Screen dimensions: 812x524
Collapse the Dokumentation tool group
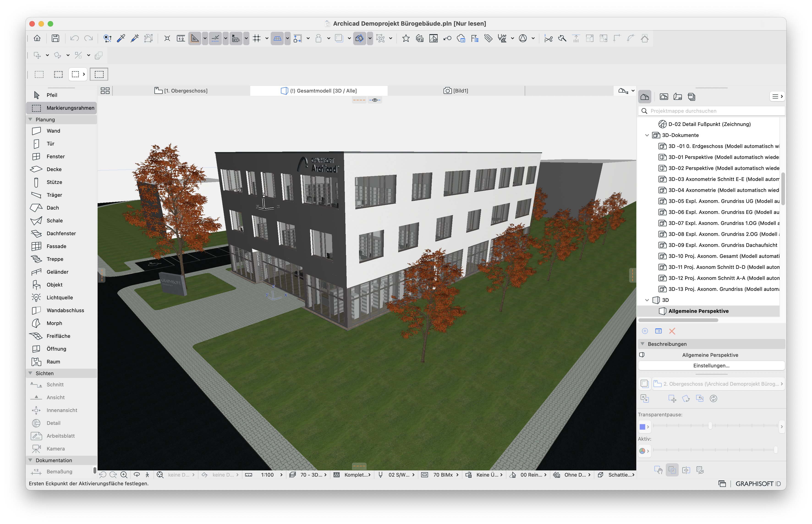[30, 460]
